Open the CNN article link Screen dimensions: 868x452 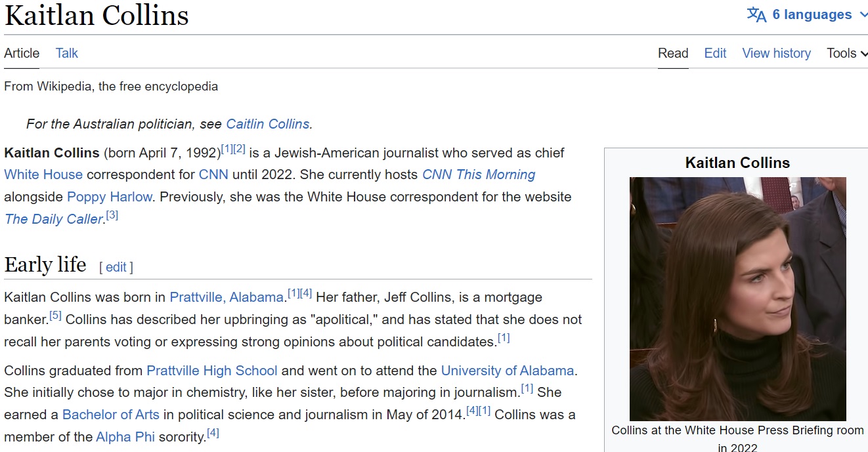(x=213, y=175)
